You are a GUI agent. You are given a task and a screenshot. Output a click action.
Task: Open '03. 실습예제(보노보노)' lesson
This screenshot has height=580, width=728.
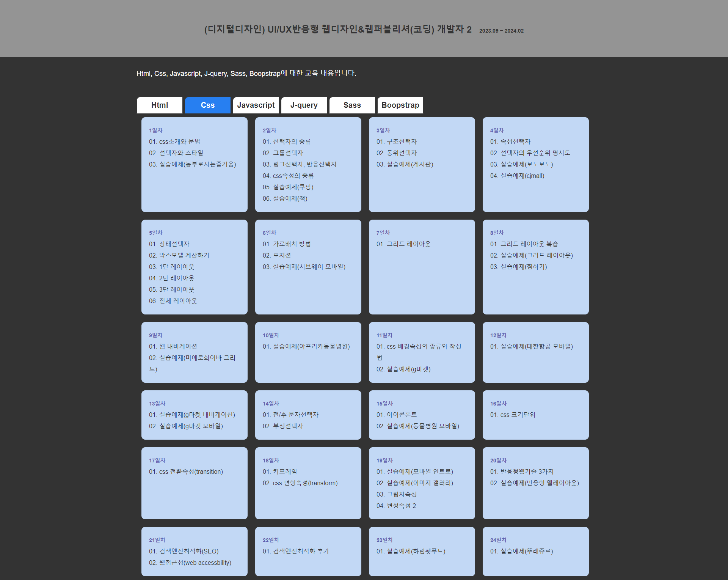pyautogui.click(x=522, y=164)
